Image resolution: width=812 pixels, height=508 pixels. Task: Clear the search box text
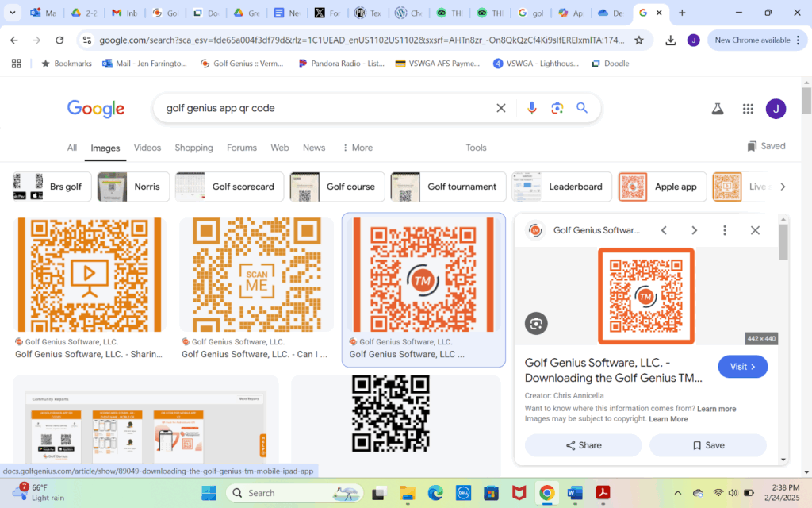tap(500, 108)
